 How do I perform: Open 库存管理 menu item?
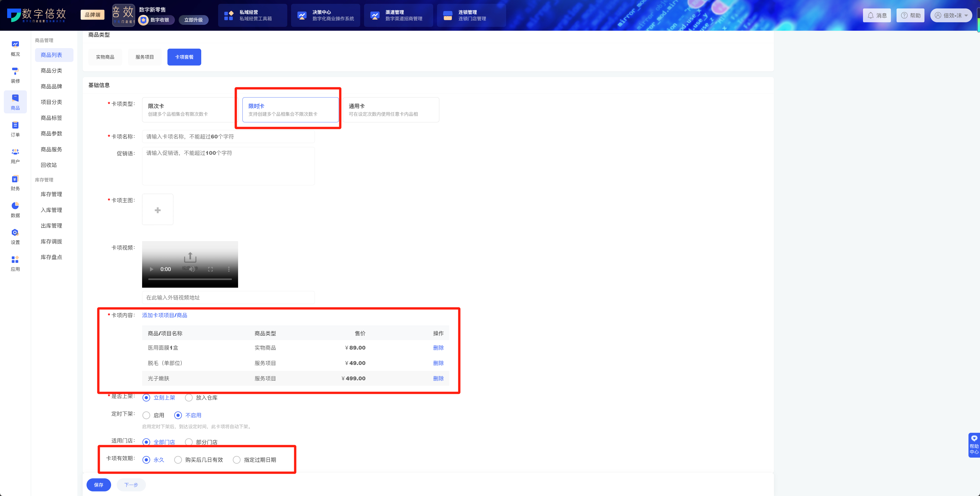click(x=51, y=194)
